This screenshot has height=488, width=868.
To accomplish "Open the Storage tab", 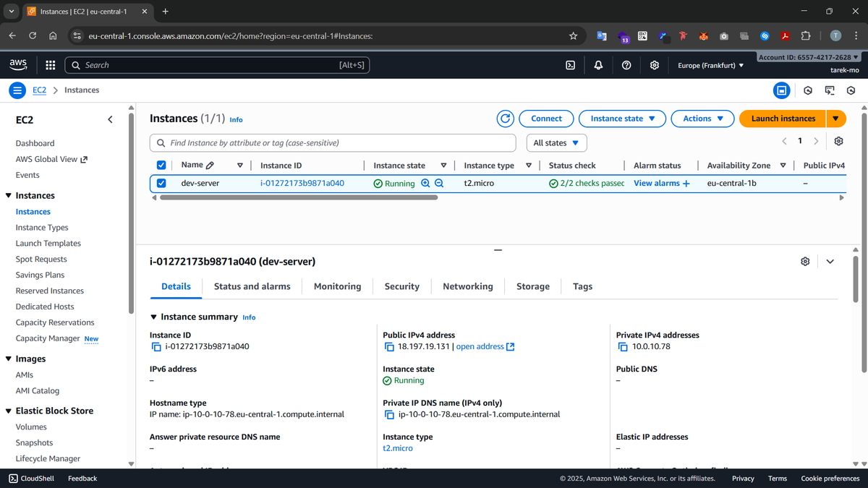I will tap(533, 286).
